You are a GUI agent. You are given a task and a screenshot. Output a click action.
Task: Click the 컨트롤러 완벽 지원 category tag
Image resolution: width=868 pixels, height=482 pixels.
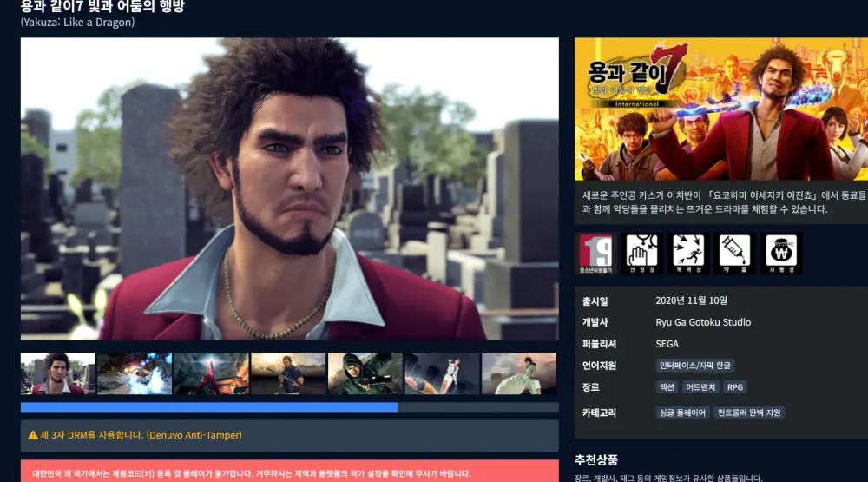coord(749,413)
